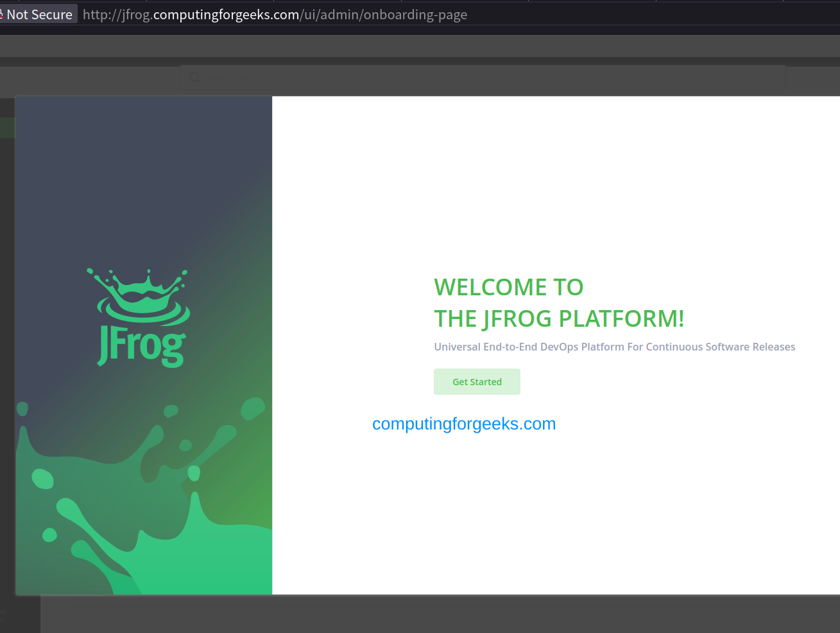The width and height of the screenshot is (840, 633).
Task: Open the computingforgeeks.com link
Action: pos(463,424)
